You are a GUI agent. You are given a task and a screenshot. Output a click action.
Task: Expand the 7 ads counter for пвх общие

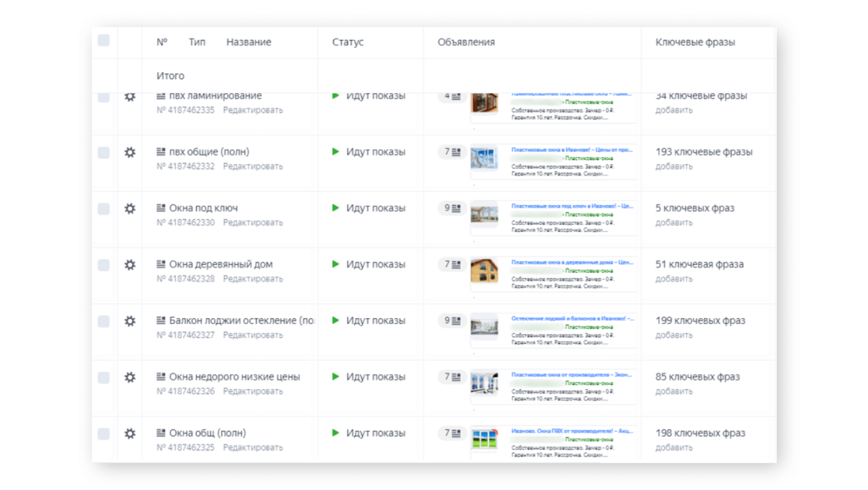click(453, 152)
